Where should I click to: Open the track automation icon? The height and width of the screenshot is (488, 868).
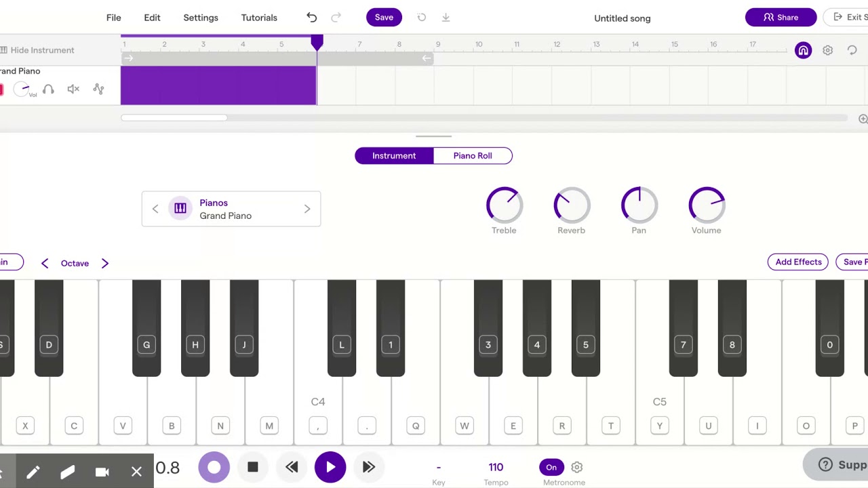point(98,89)
